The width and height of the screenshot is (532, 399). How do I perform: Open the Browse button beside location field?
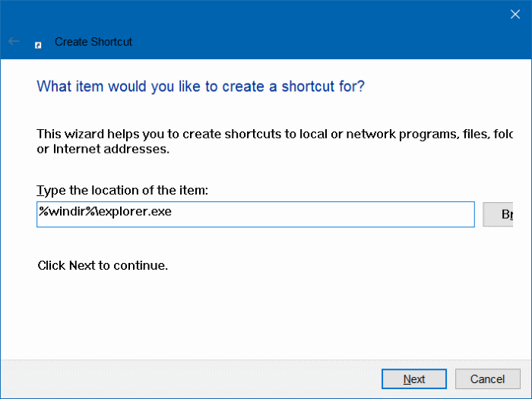[498, 214]
